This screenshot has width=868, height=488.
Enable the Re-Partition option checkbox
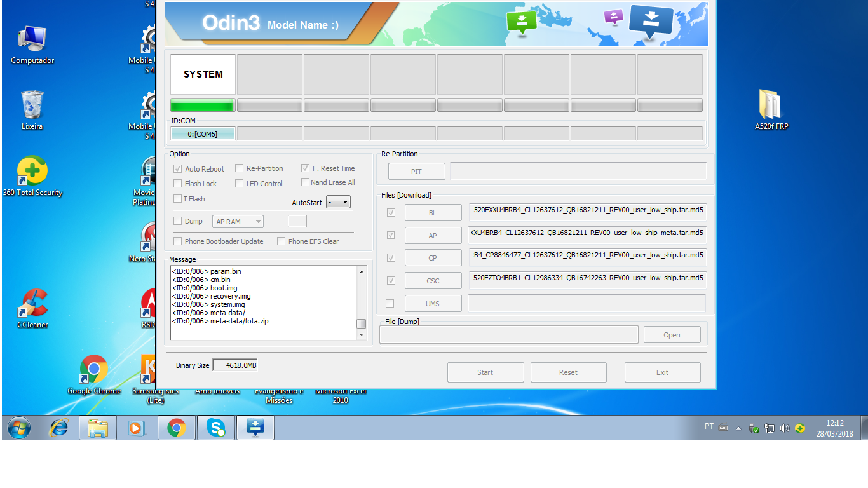pyautogui.click(x=239, y=168)
